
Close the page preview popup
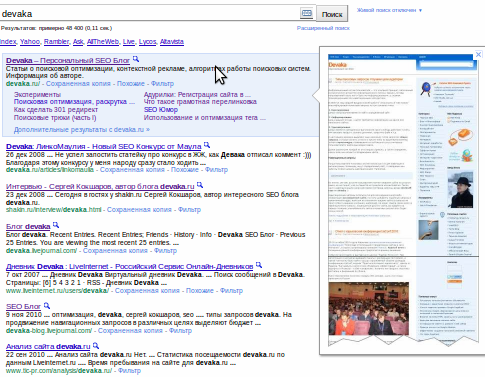tap(478, 54)
